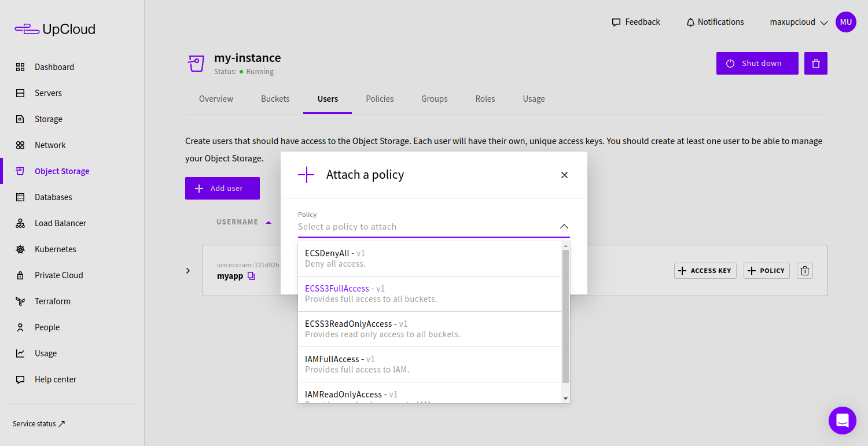Image resolution: width=868 pixels, height=446 pixels.
Task: Click the Add user button
Action: point(222,189)
